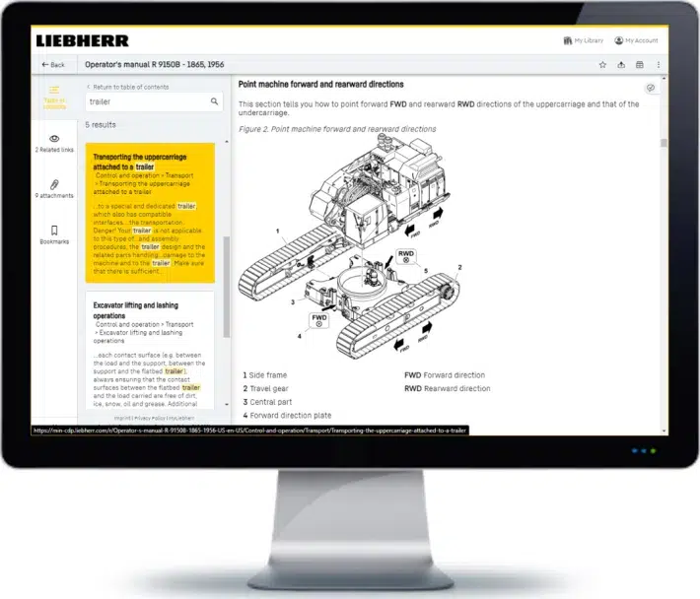Open My Library
The image size is (700, 599).
582,40
